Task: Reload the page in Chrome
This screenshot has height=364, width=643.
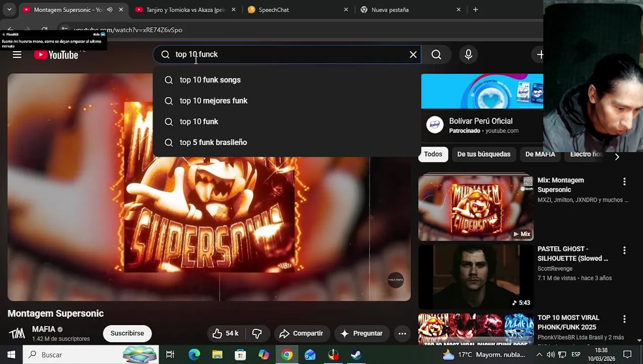Action: click(44, 30)
